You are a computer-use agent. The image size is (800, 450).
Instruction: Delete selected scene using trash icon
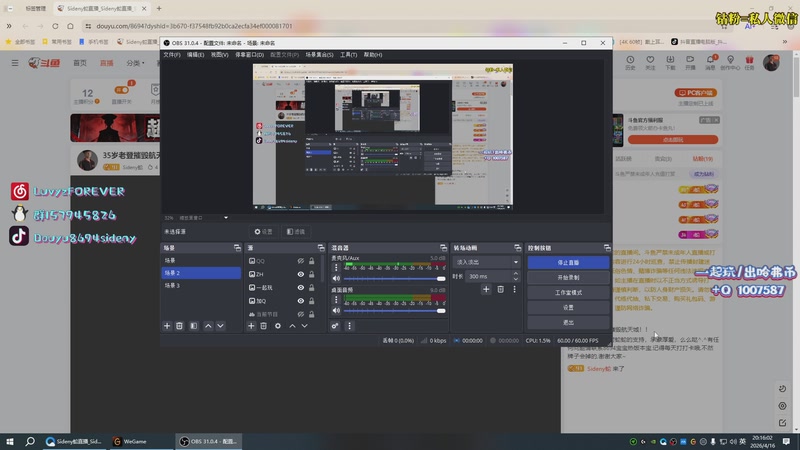[x=180, y=326]
